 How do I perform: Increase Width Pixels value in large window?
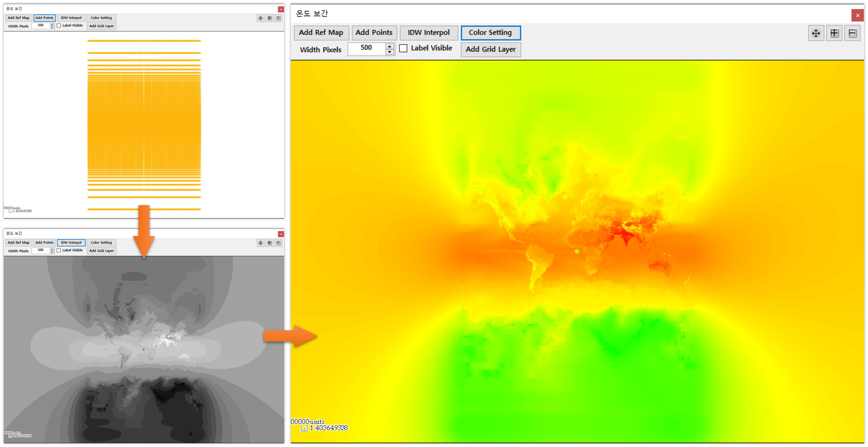[x=389, y=46]
